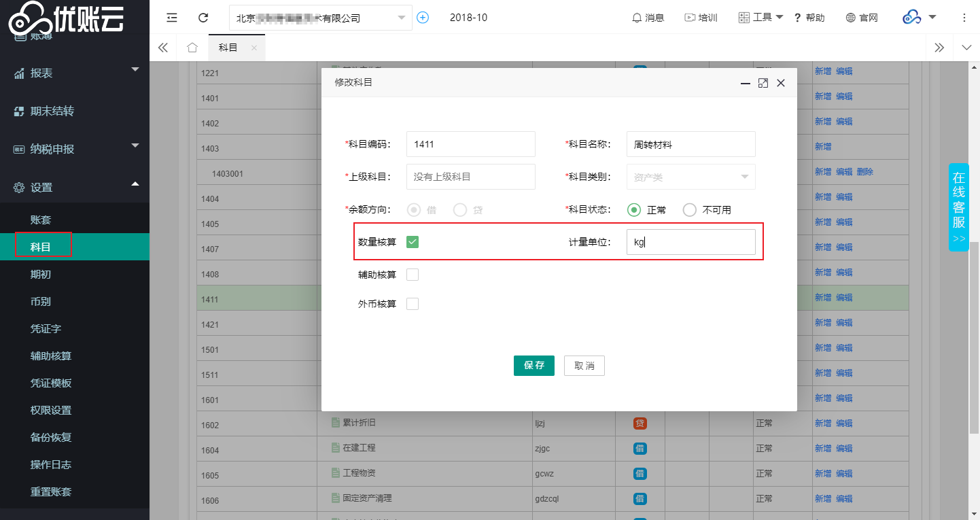Open 操作日志 in settings submenu
980x520 pixels.
(x=75, y=464)
